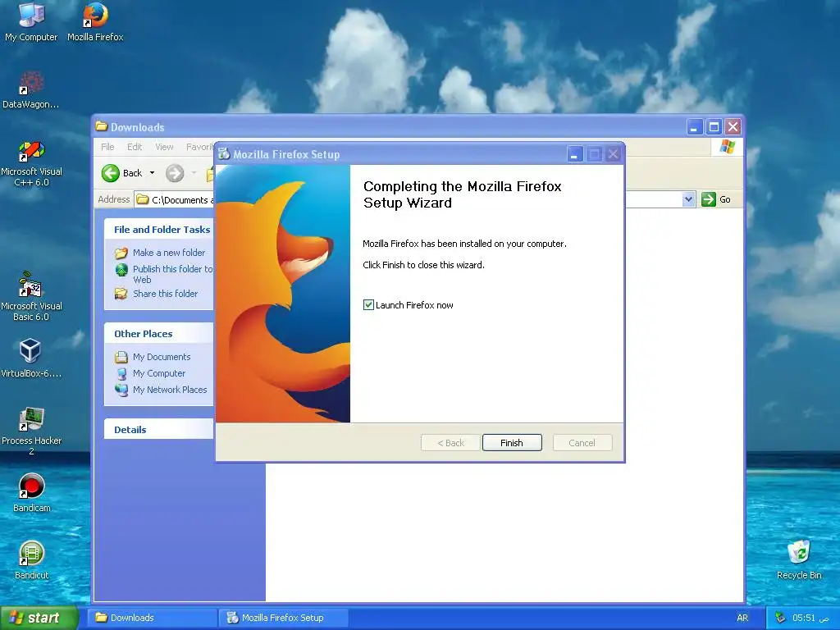Click the green Back arrow in Downloads
The height and width of the screenshot is (630, 840).
point(111,173)
